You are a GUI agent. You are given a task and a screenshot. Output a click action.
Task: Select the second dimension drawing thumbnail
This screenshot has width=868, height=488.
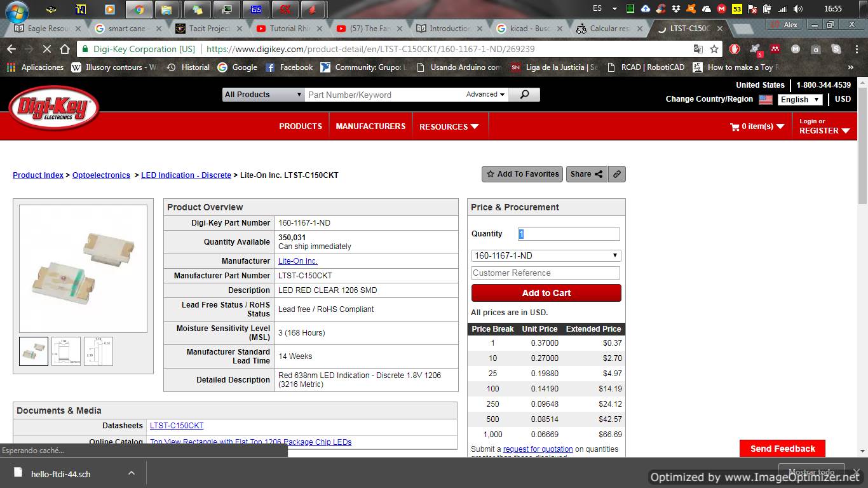point(66,351)
